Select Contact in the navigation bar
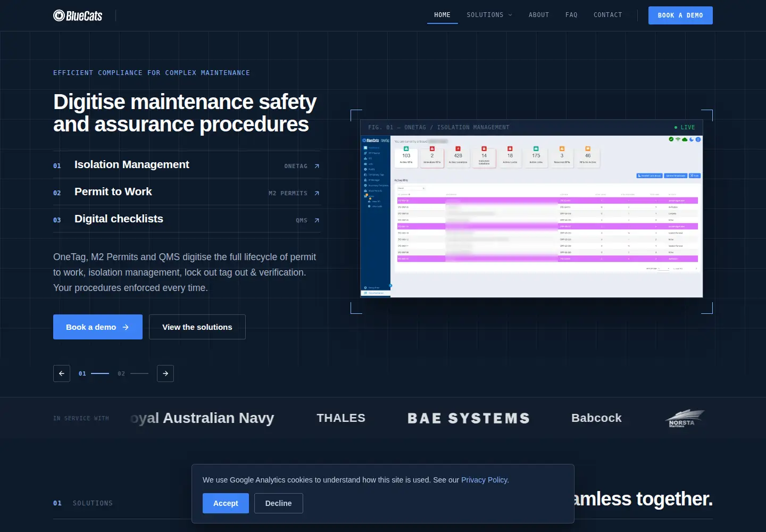The width and height of the screenshot is (766, 532). (x=608, y=15)
